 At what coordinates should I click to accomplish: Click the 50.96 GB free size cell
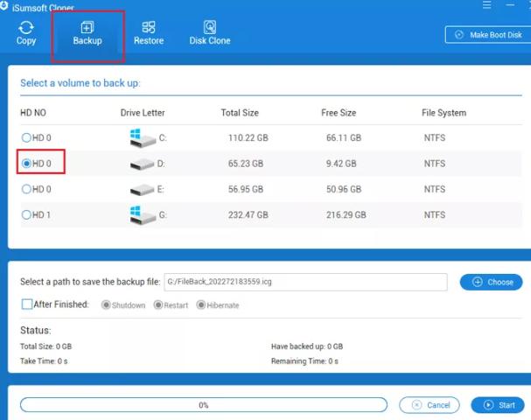344,189
